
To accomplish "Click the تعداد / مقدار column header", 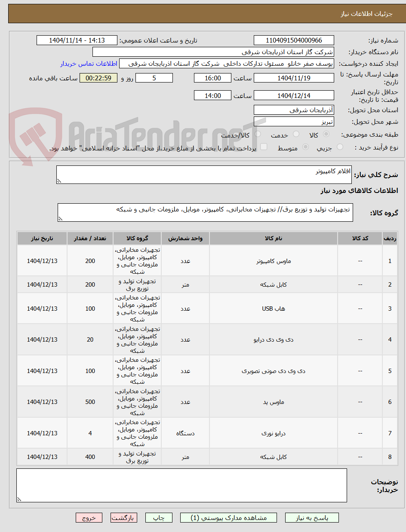I will click(x=90, y=238).
